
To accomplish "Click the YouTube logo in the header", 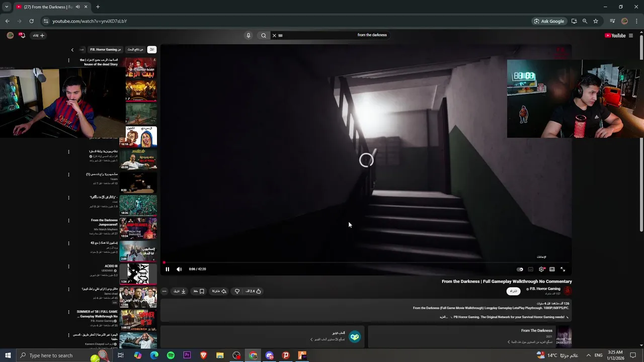I will (x=615, y=36).
